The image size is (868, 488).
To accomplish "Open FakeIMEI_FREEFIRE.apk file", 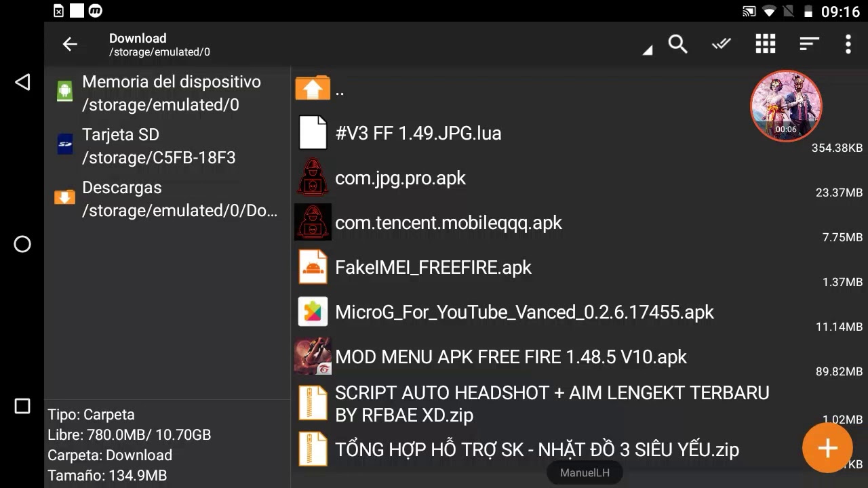I will (x=580, y=268).
